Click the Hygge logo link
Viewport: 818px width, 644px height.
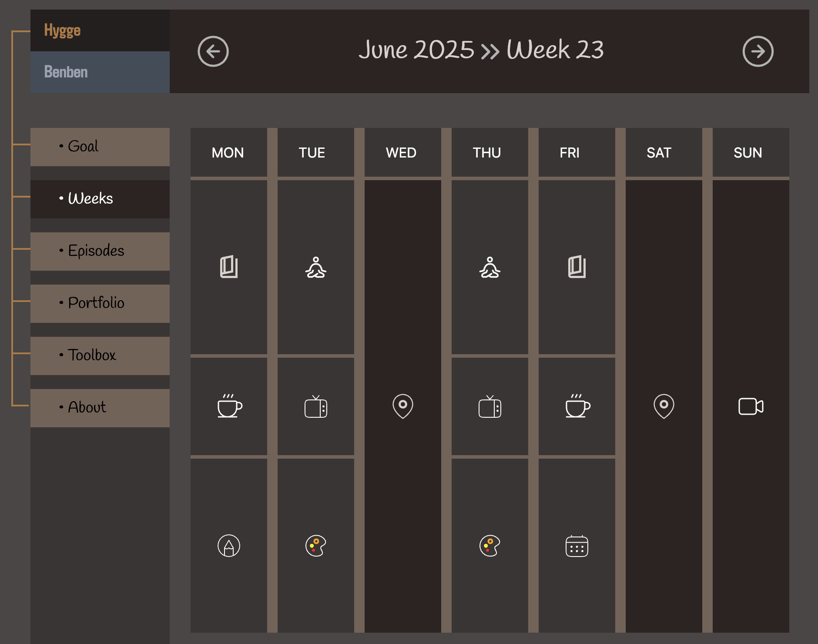tap(63, 30)
